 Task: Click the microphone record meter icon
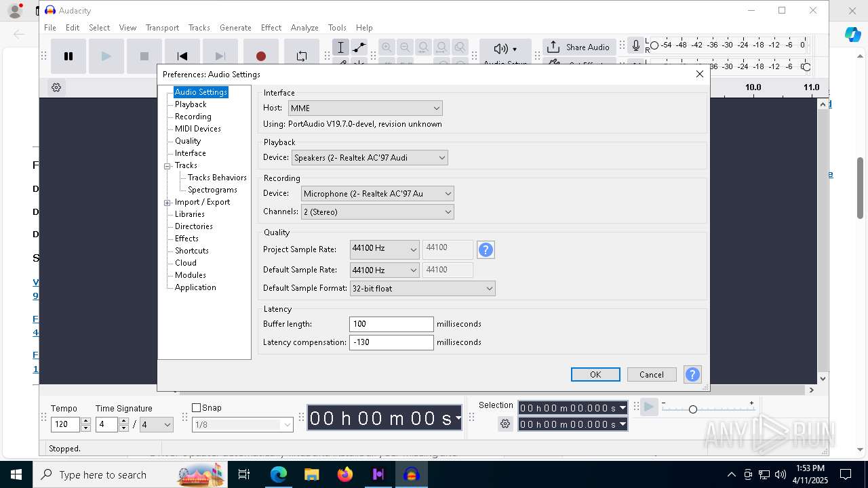[635, 45]
